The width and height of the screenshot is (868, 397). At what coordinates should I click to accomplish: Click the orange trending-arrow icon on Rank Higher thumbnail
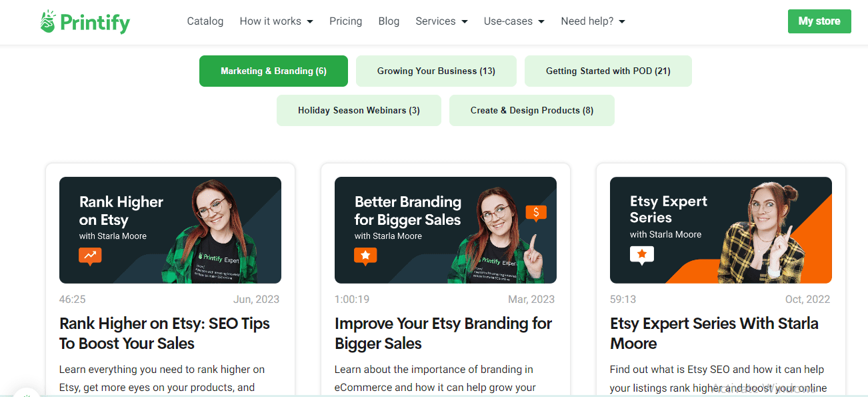[x=90, y=256]
